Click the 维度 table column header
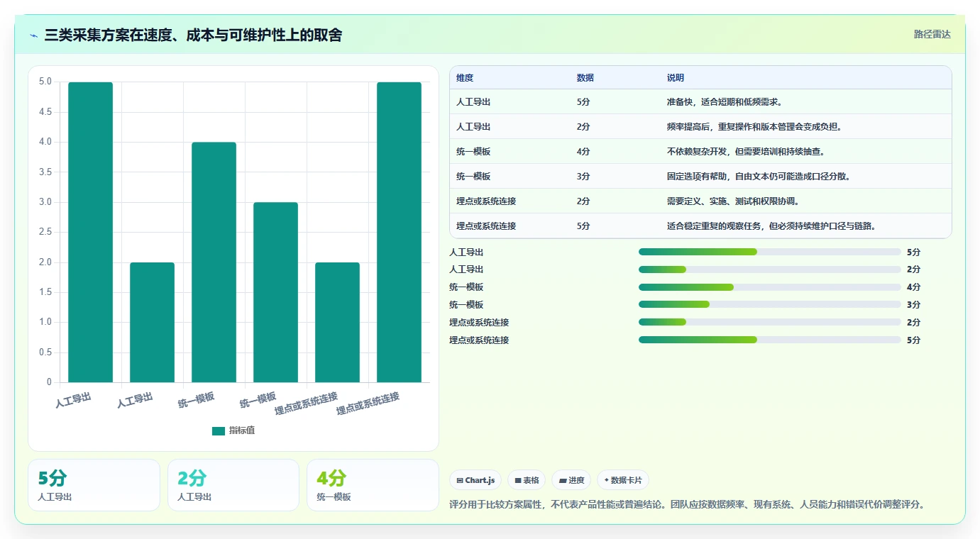This screenshot has width=980, height=539. tap(465, 77)
